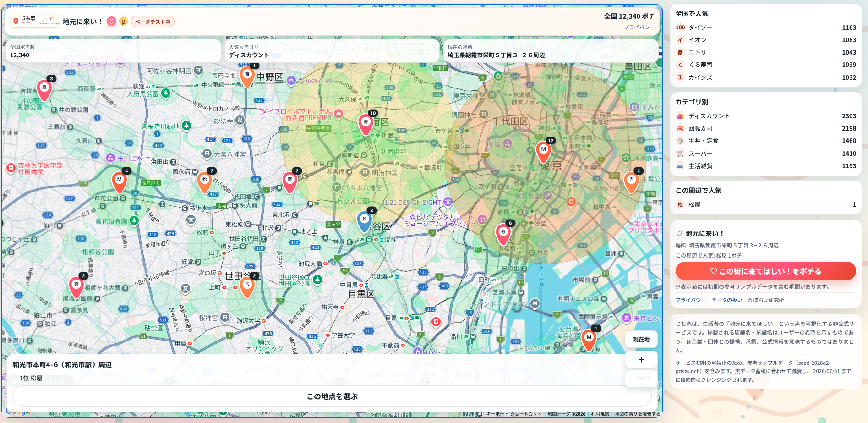
Task: Click the イオン row icon
Action: point(680,40)
